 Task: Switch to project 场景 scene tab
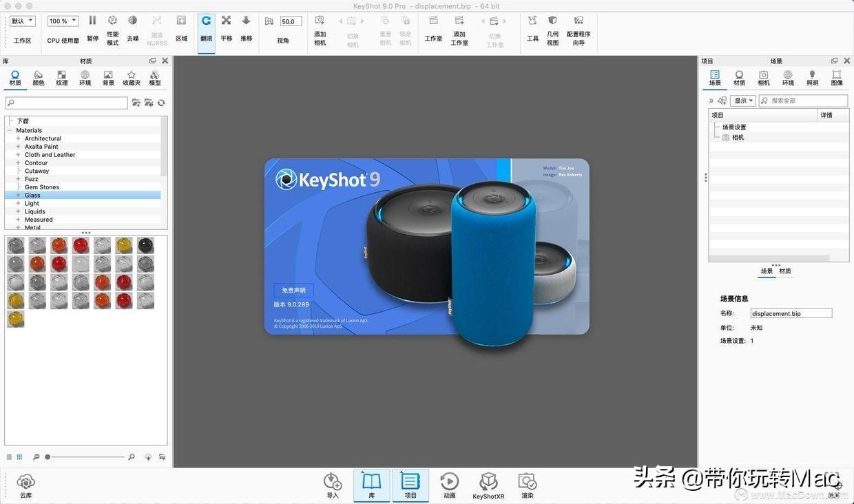click(x=715, y=78)
